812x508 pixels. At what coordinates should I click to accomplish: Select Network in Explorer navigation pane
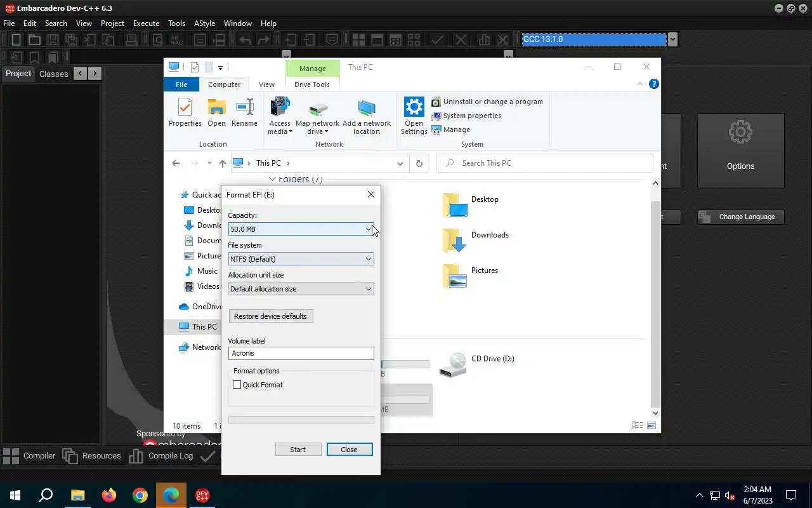coord(200,347)
